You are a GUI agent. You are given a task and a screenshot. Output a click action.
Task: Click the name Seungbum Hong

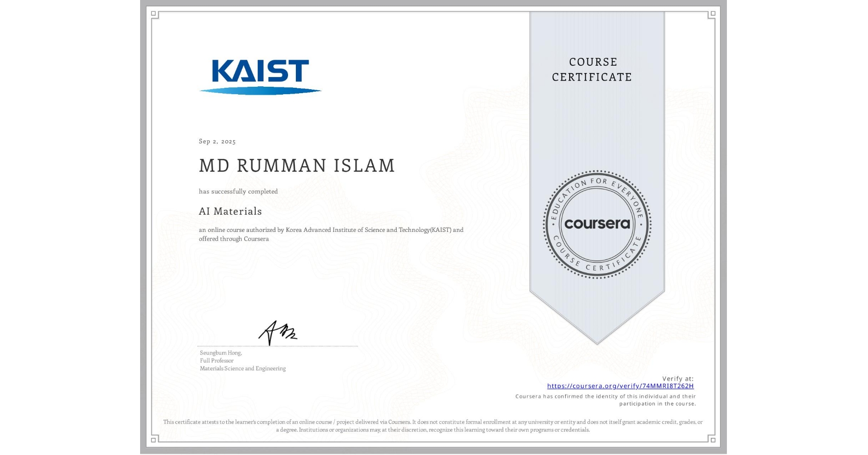pyautogui.click(x=221, y=353)
